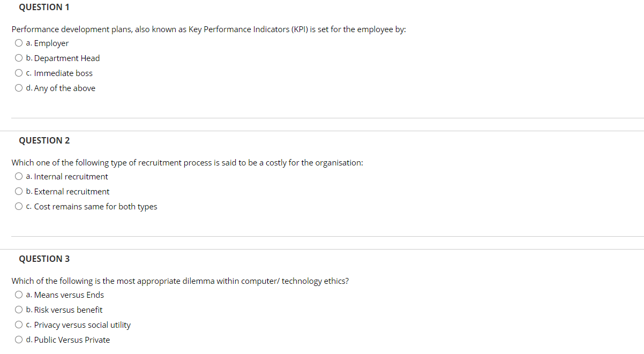Image resolution: width=644 pixels, height=354 pixels.
Task: Select answer a. Employer for Question 1
Action: pyautogui.click(x=18, y=42)
